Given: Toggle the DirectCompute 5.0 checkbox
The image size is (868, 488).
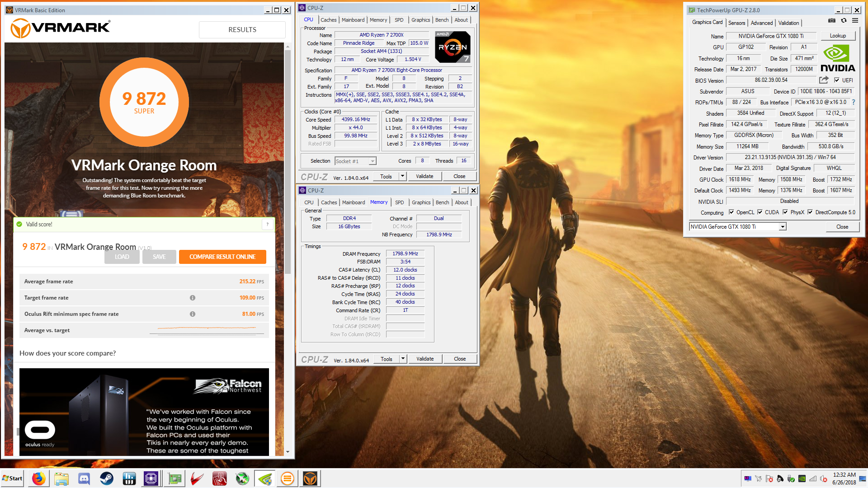Looking at the screenshot, I should (810, 212).
